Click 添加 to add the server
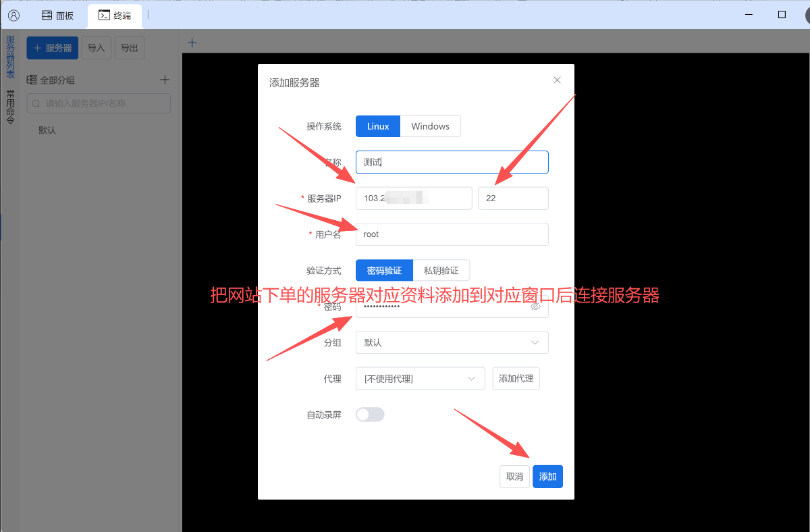The height and width of the screenshot is (532, 810). click(547, 476)
